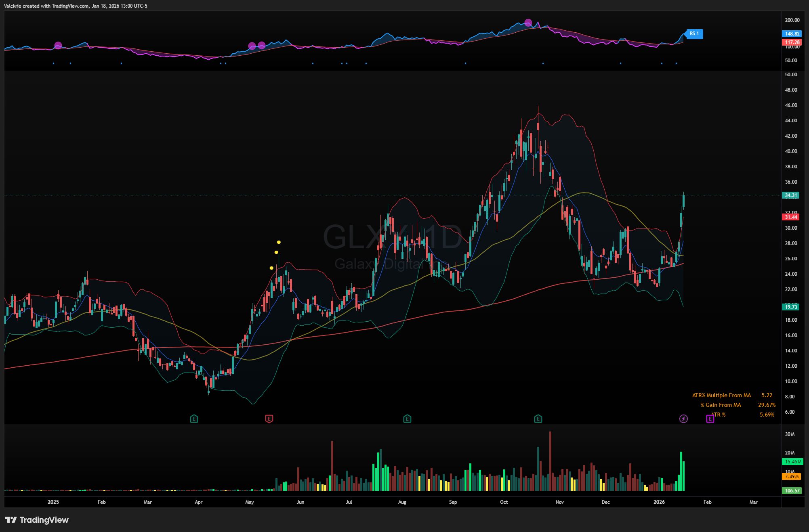Click the TradingView logo at bottom left
This screenshot has width=809, height=532.
point(37,520)
